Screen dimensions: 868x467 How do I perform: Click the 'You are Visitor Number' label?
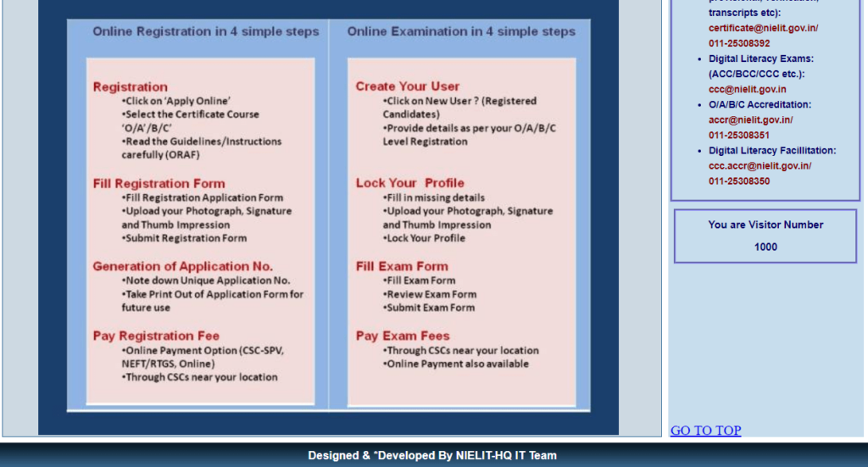765,225
